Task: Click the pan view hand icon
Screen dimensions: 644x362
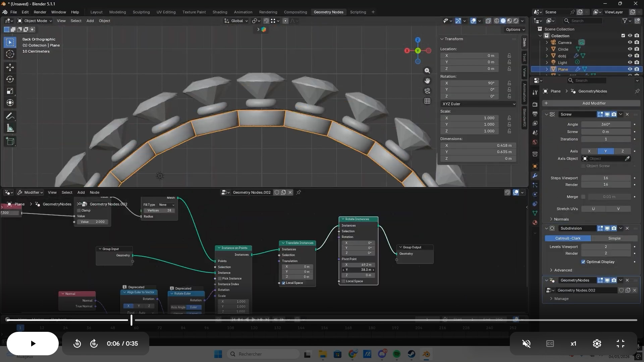Action: click(x=427, y=81)
